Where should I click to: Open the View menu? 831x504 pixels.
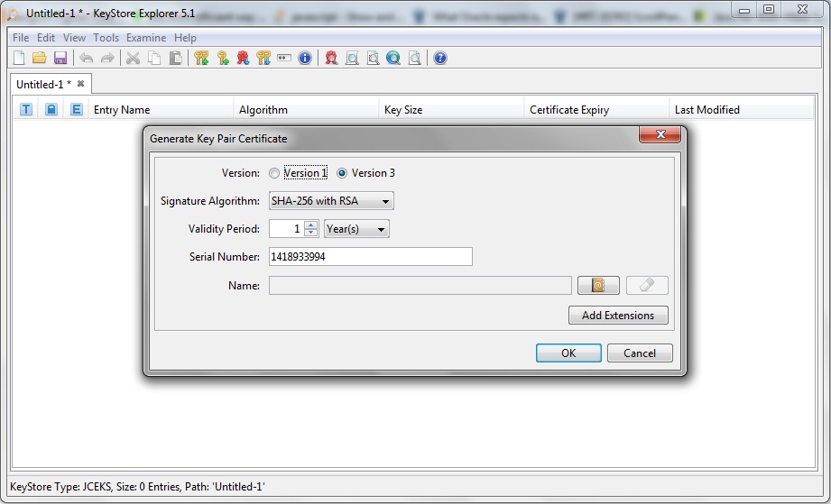point(74,38)
